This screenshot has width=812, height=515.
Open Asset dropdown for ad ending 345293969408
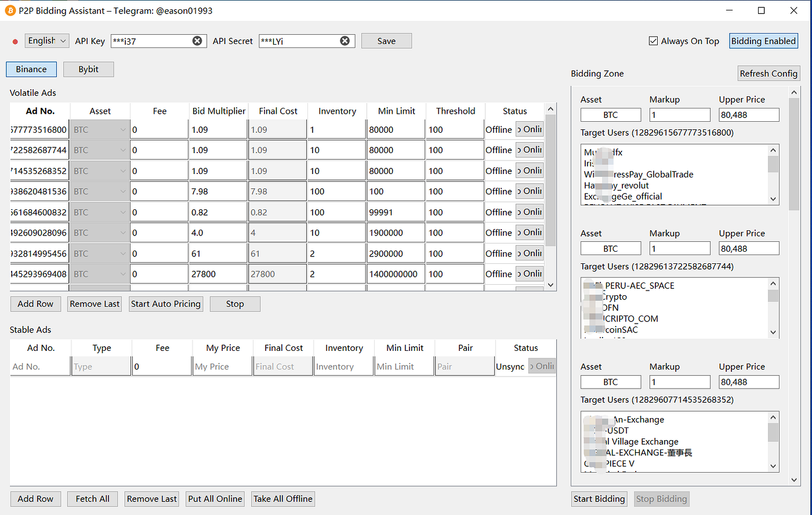pos(100,274)
